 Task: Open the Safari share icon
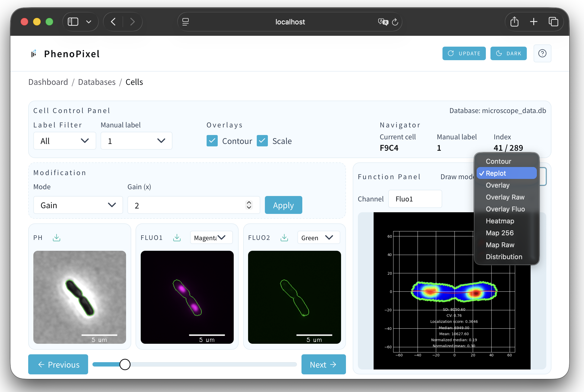(x=514, y=22)
